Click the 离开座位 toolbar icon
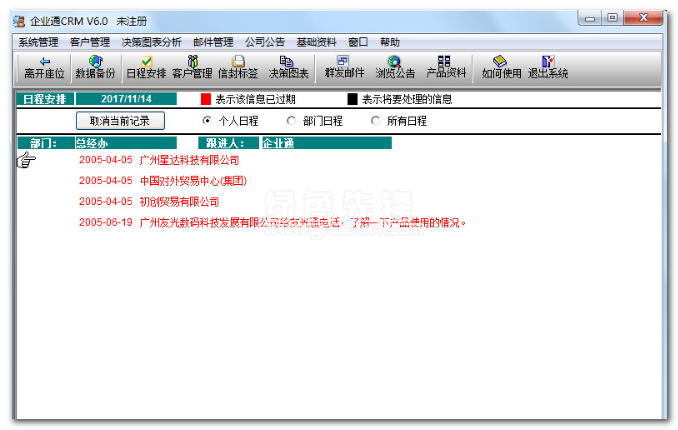 pos(44,67)
